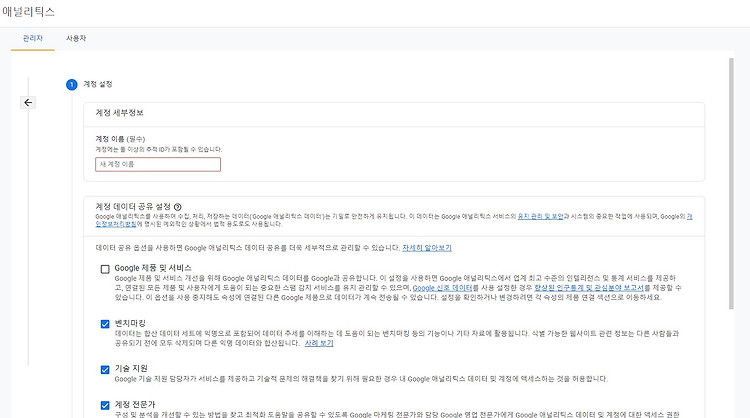Uncheck the 기술 지원 checkbox
Image resolution: width=750 pixels, height=418 pixels.
pos(105,370)
